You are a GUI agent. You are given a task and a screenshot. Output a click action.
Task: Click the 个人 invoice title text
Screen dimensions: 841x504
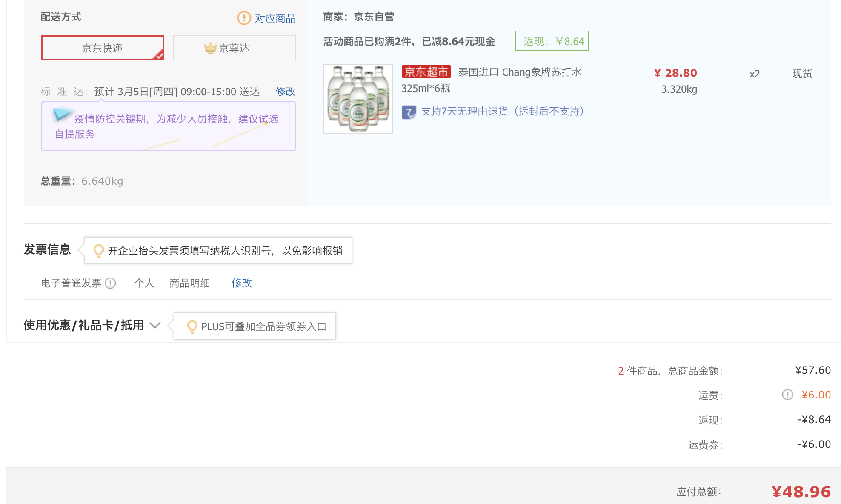pos(144,283)
